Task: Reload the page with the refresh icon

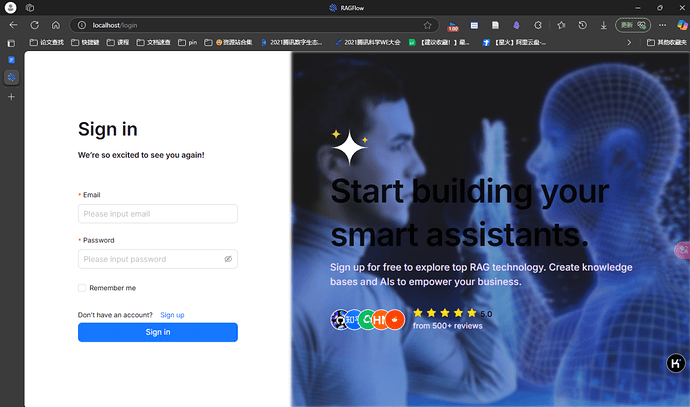Action: pyautogui.click(x=35, y=25)
